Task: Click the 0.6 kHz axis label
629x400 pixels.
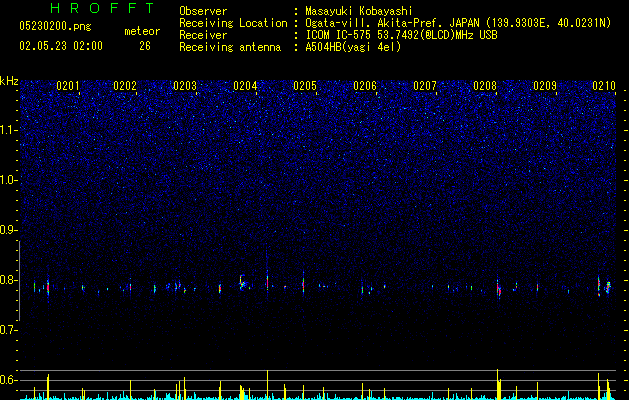Action: (9, 380)
